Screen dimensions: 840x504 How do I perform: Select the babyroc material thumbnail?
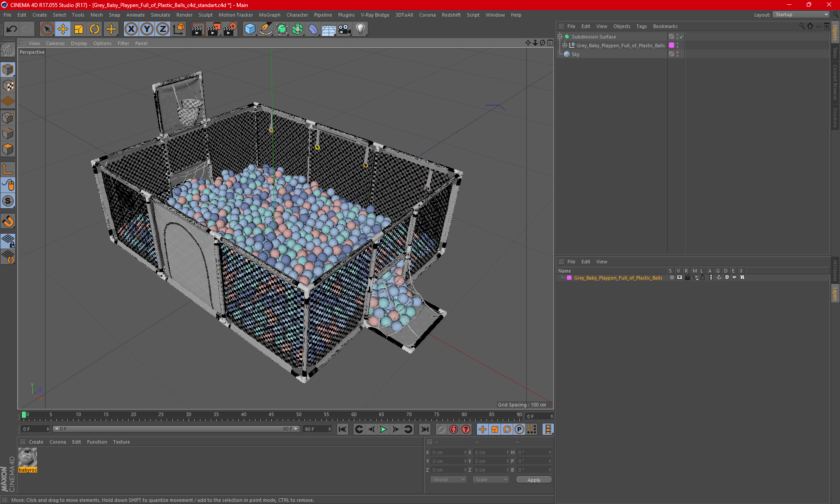pyautogui.click(x=28, y=458)
